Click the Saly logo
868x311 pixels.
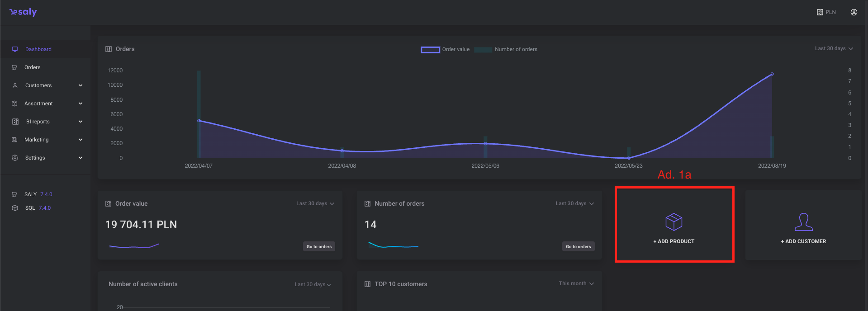click(23, 12)
